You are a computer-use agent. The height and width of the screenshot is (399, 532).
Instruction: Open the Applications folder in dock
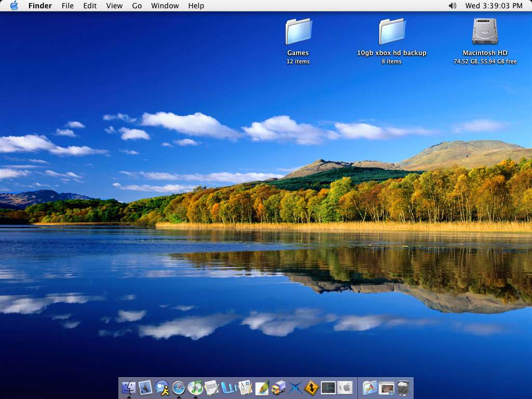pos(370,388)
